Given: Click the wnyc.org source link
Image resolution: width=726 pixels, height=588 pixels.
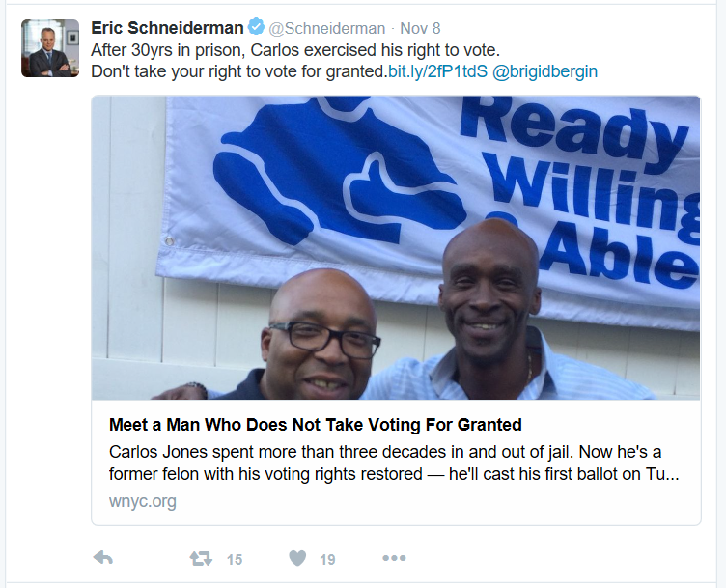Looking at the screenshot, I should coord(143,501).
